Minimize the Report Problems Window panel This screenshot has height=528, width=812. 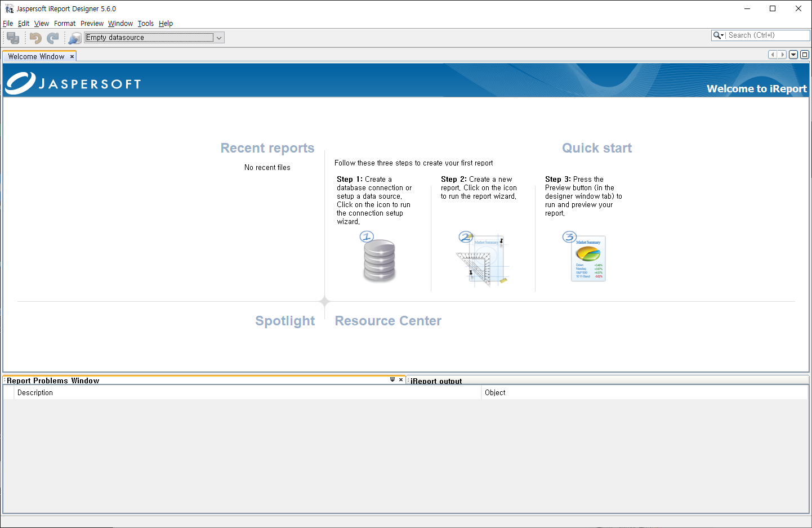(392, 380)
